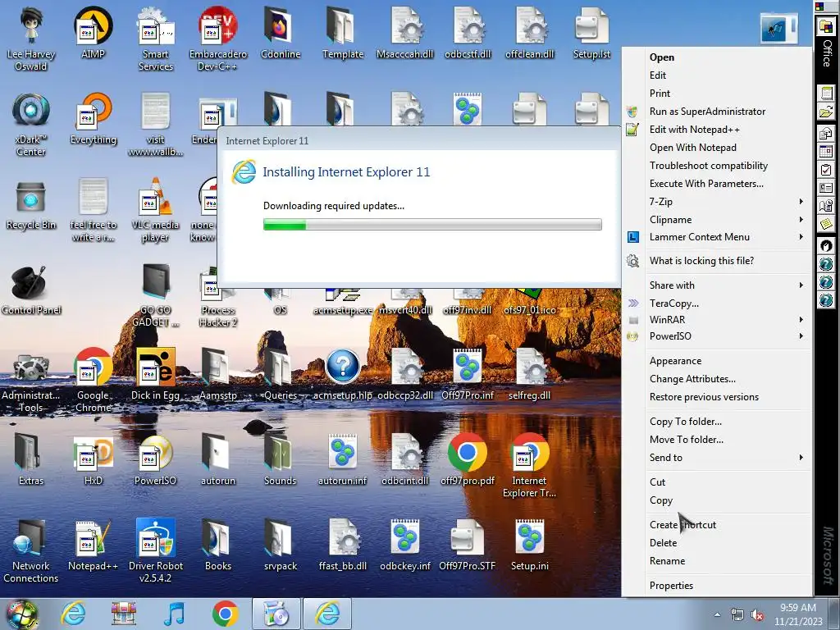This screenshot has height=630, width=840.
Task: Select the Smart Services desktop icon
Action: coord(155,39)
